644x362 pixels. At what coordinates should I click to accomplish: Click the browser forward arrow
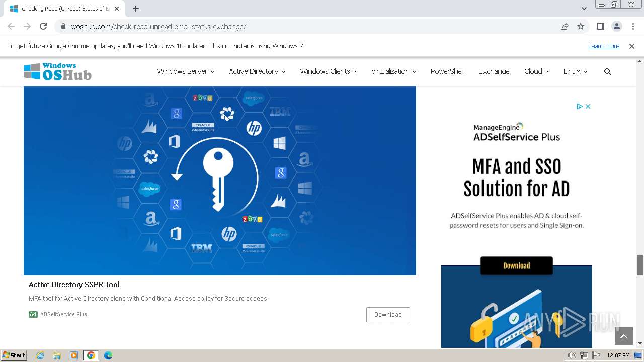27,26
